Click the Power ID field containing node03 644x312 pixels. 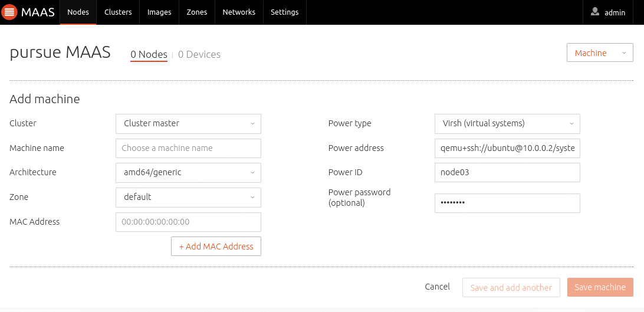click(507, 173)
